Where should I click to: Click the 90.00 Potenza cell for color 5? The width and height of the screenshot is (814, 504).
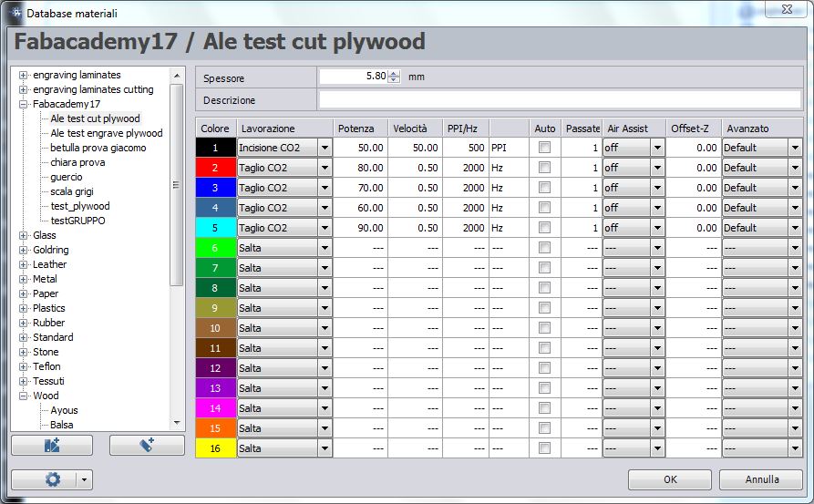[360, 228]
